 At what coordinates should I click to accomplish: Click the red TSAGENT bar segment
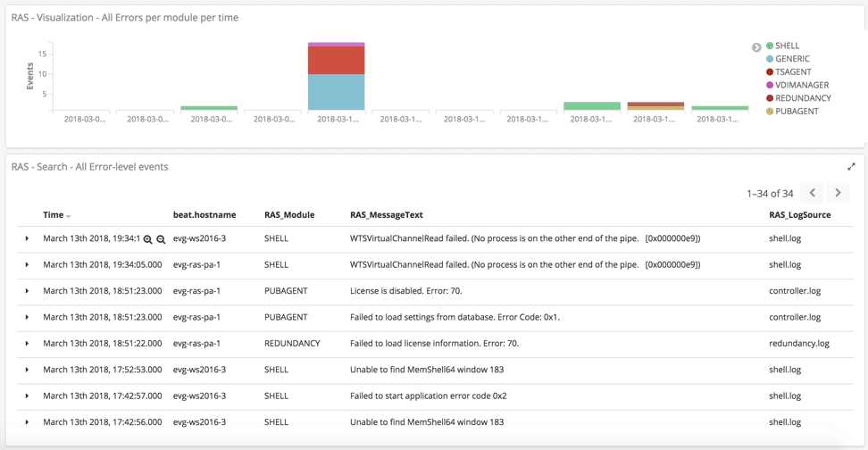[336, 61]
